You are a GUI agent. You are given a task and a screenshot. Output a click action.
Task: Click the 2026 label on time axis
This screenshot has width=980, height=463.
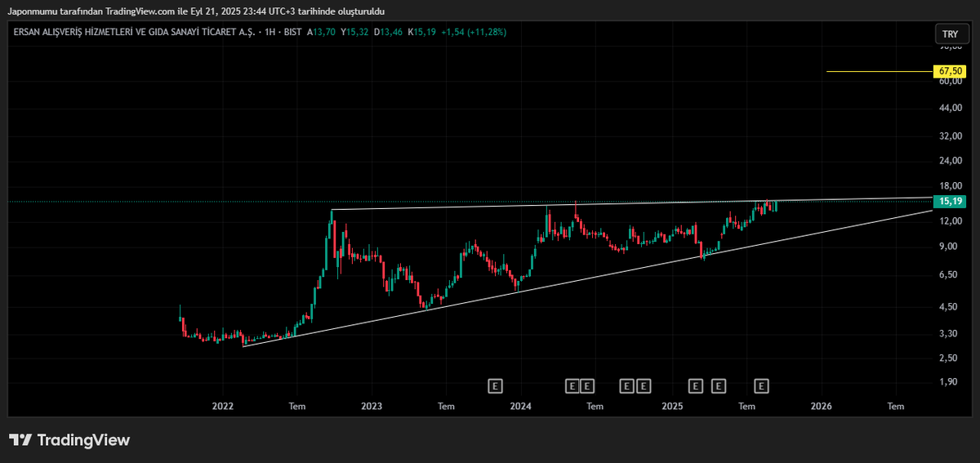(821, 406)
